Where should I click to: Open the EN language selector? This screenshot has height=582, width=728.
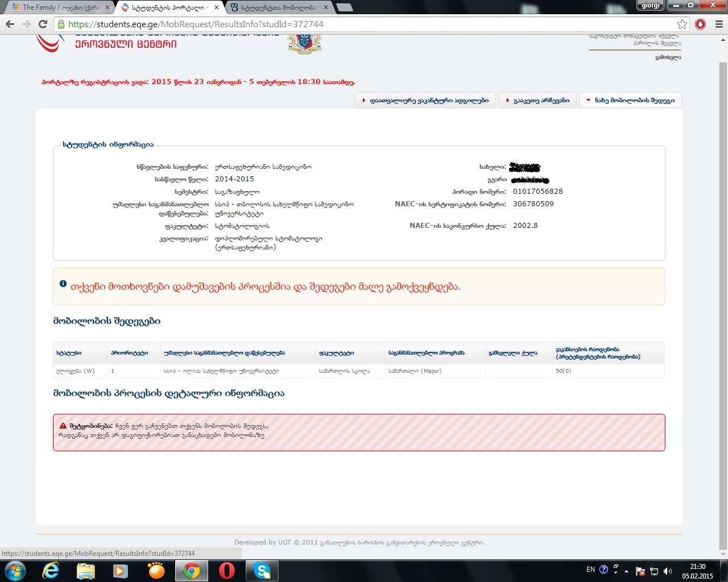[x=590, y=569]
